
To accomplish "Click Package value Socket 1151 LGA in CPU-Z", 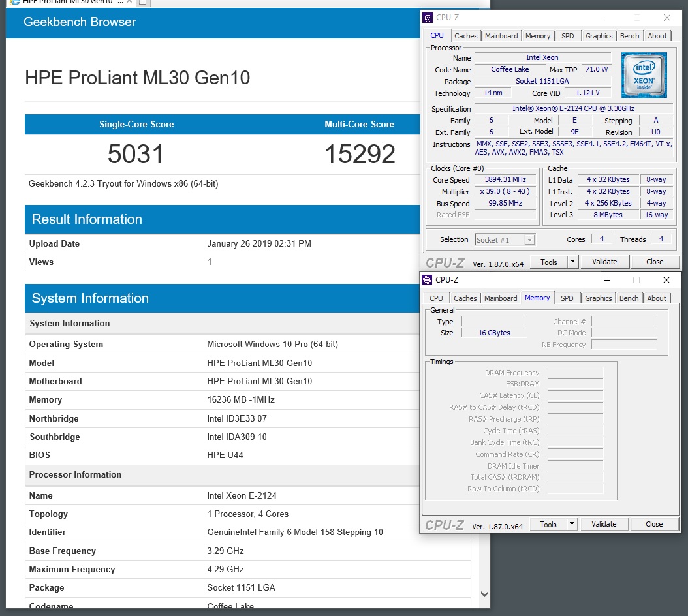I will pyautogui.click(x=542, y=81).
